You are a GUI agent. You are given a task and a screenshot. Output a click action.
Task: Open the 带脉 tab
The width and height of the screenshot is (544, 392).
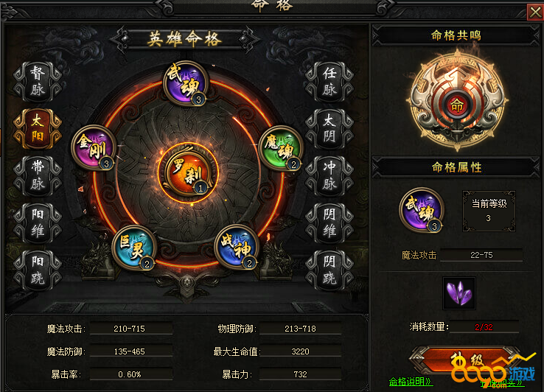pos(38,176)
